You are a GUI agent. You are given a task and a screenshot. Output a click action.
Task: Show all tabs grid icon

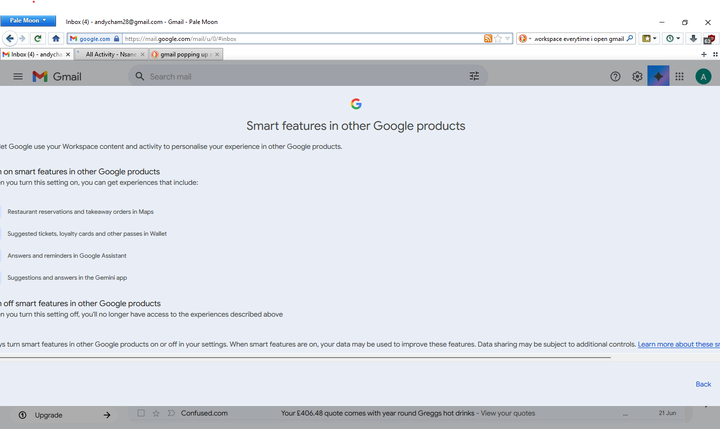pos(715,54)
